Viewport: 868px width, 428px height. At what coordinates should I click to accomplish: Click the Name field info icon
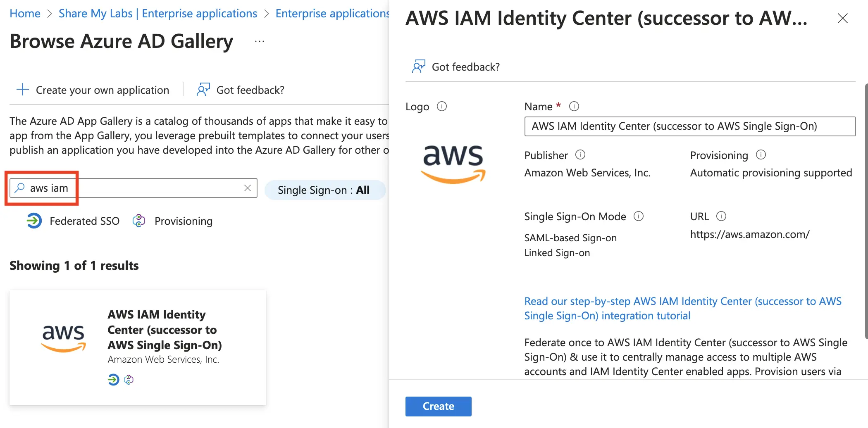[x=574, y=107]
